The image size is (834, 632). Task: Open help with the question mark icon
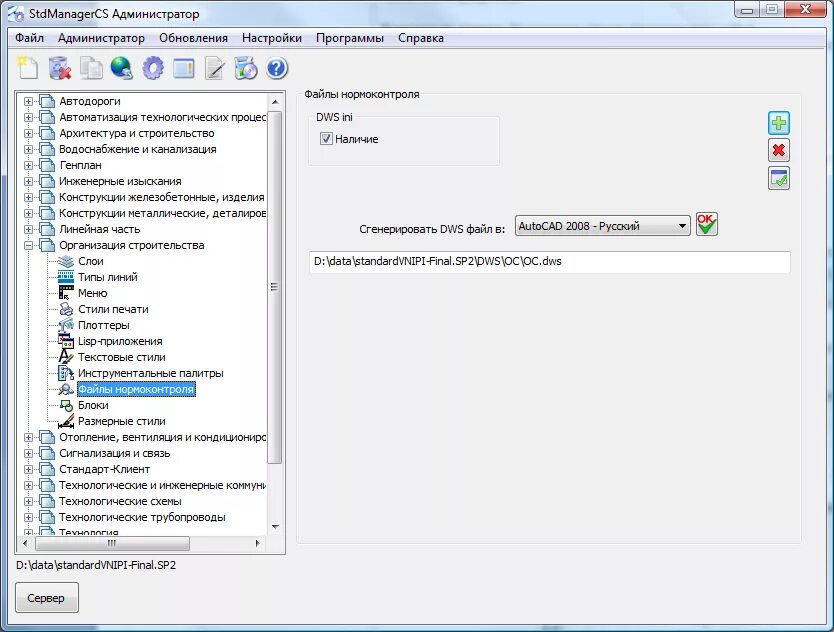pos(277,69)
